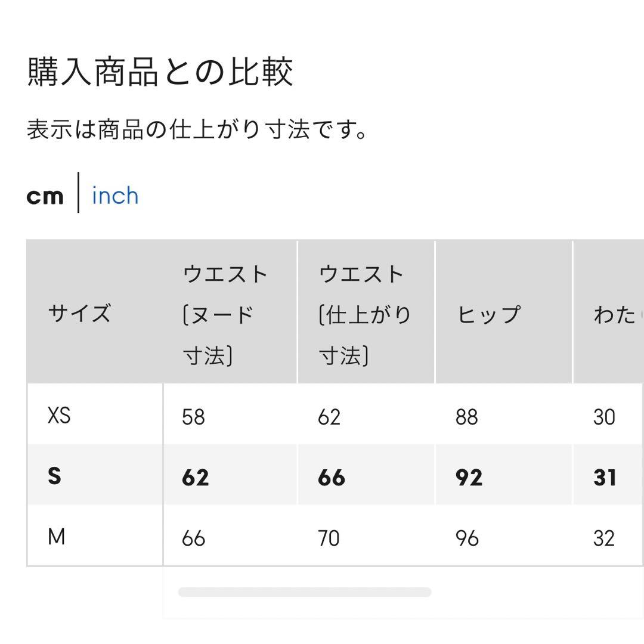The image size is (644, 644).
Task: Select the cm unit option
Action: [45, 196]
